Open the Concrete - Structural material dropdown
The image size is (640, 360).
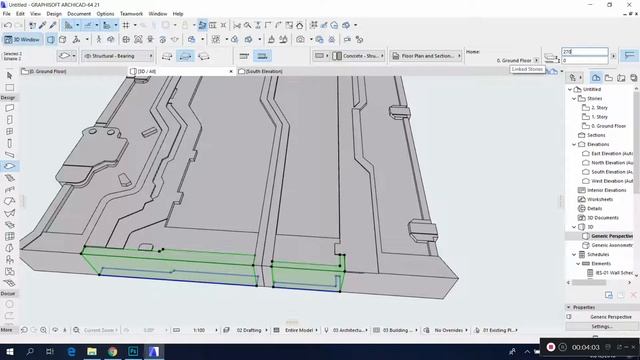(359, 56)
